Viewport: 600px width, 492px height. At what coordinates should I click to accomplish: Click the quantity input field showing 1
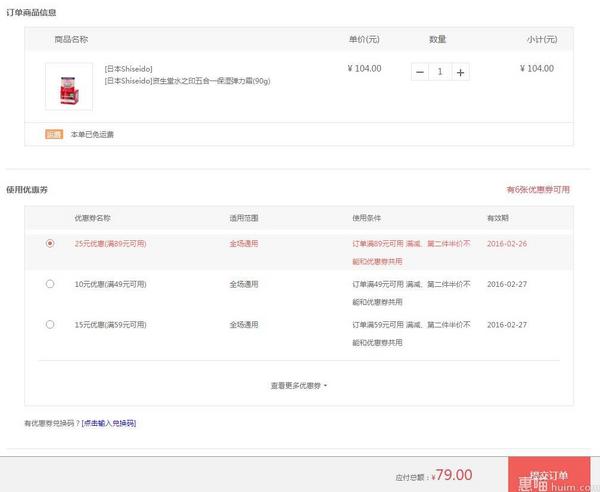click(440, 72)
